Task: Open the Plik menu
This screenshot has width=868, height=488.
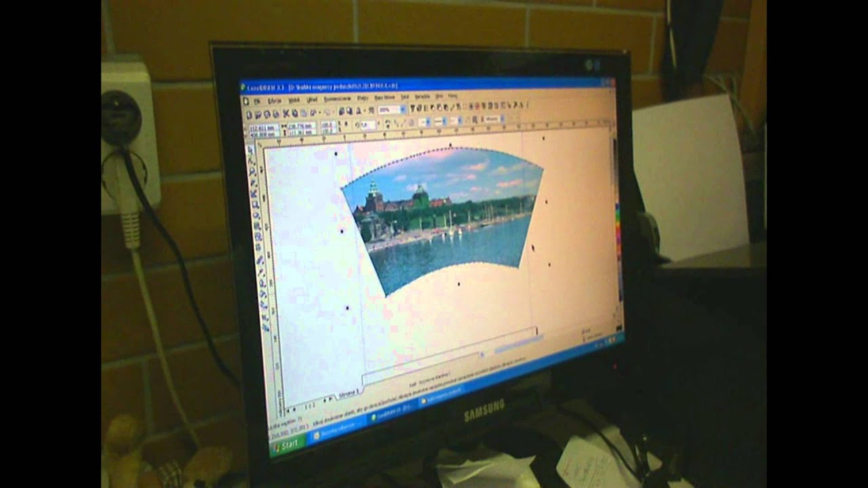Action: point(256,100)
